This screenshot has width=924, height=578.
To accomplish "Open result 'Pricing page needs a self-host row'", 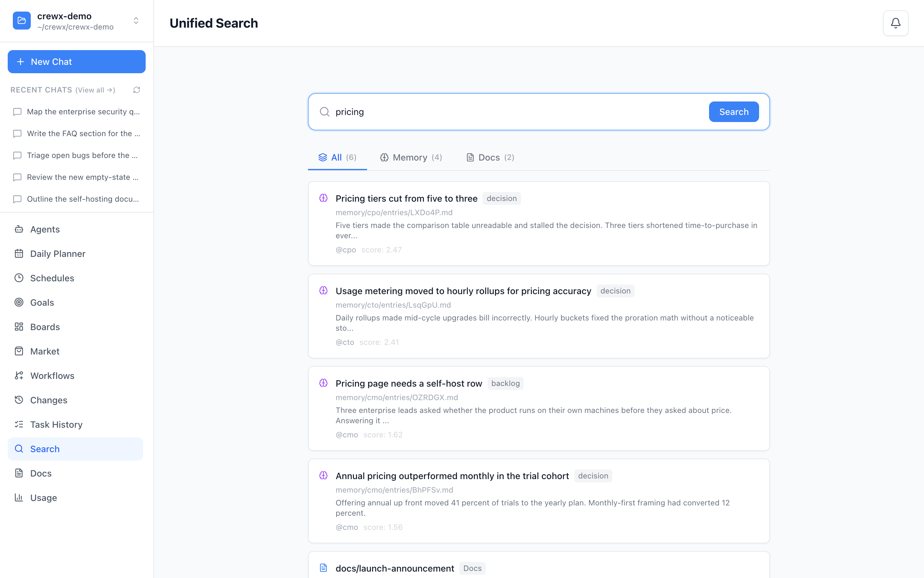I will (408, 383).
